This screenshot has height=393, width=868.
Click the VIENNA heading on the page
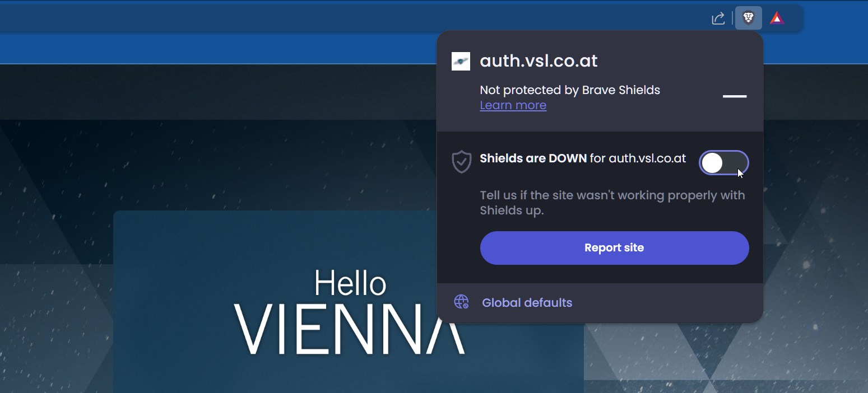click(349, 329)
